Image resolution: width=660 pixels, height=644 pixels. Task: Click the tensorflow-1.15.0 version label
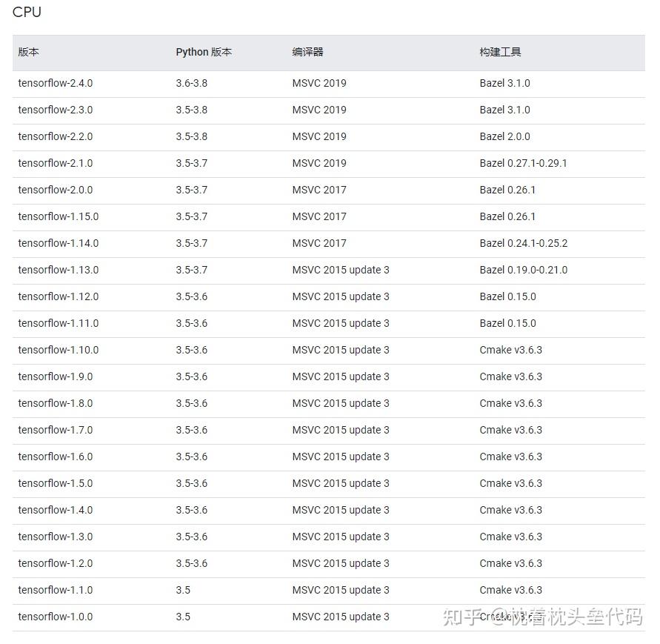[x=58, y=216]
